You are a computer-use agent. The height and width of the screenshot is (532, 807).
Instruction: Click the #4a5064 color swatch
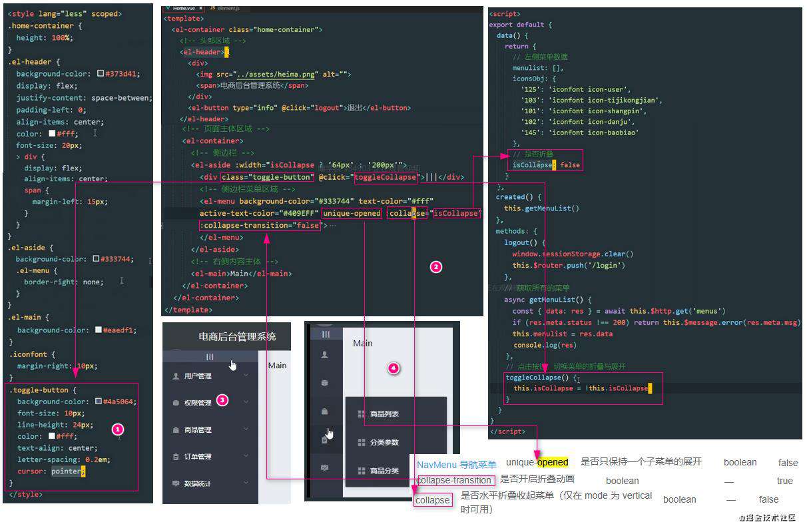click(99, 401)
